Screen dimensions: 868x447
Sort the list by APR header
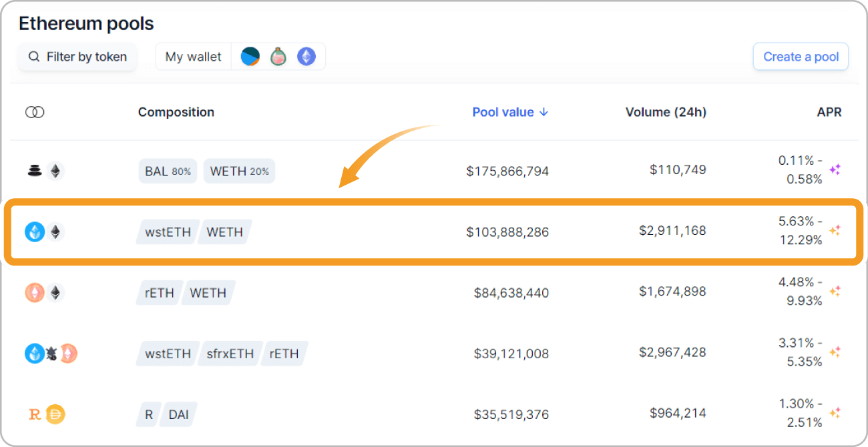coord(829,112)
